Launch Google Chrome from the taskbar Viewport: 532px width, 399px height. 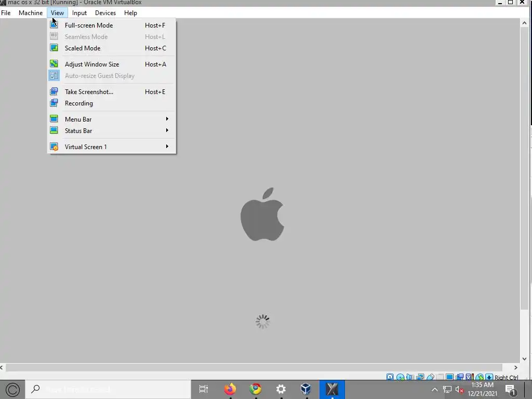tap(256, 389)
